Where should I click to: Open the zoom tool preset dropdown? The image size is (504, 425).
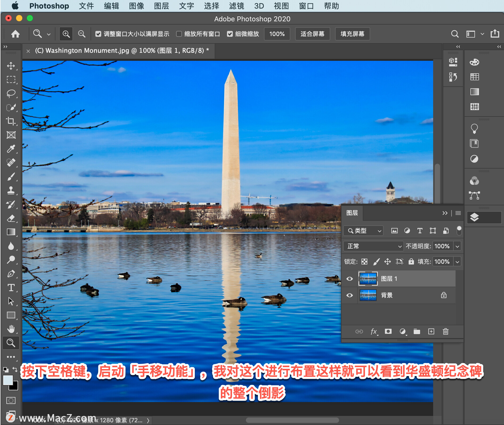pos(49,34)
